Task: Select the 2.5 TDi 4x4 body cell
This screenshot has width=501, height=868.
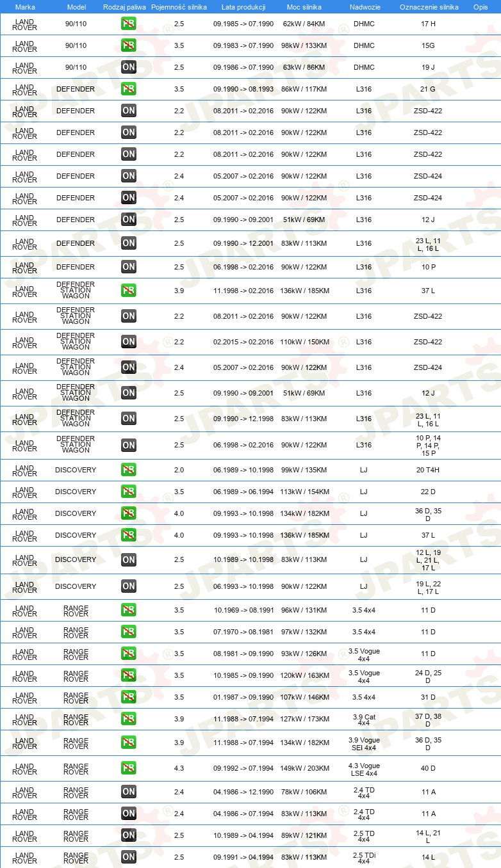Action: pyautogui.click(x=364, y=857)
